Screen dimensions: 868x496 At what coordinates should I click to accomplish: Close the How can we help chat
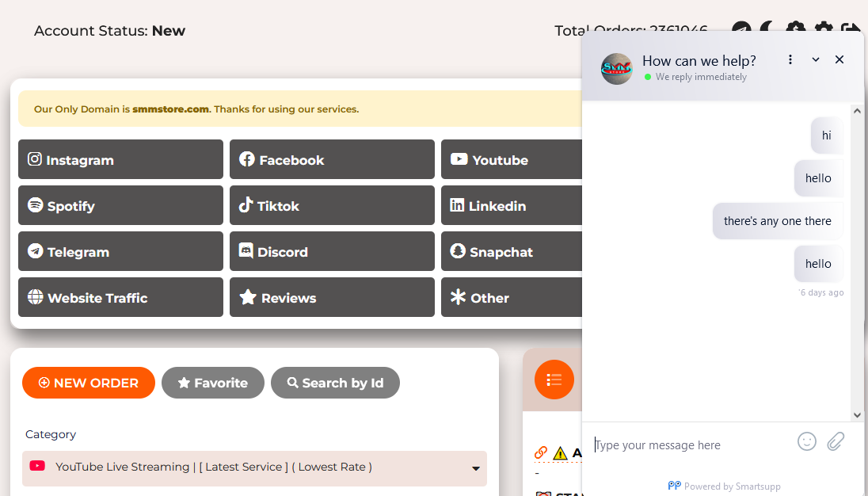tap(839, 59)
